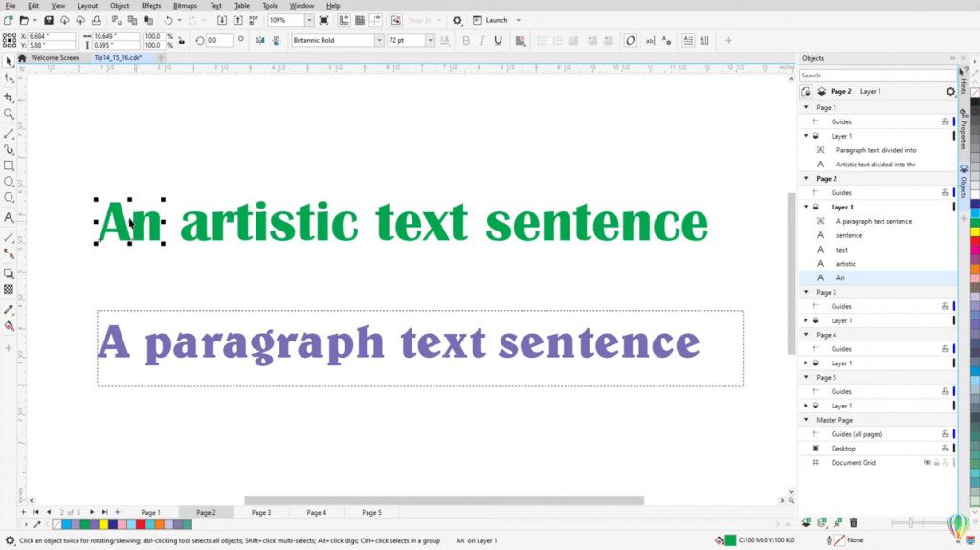Select the Ellipse tool
Screen dimensions: 980x550
9,181
